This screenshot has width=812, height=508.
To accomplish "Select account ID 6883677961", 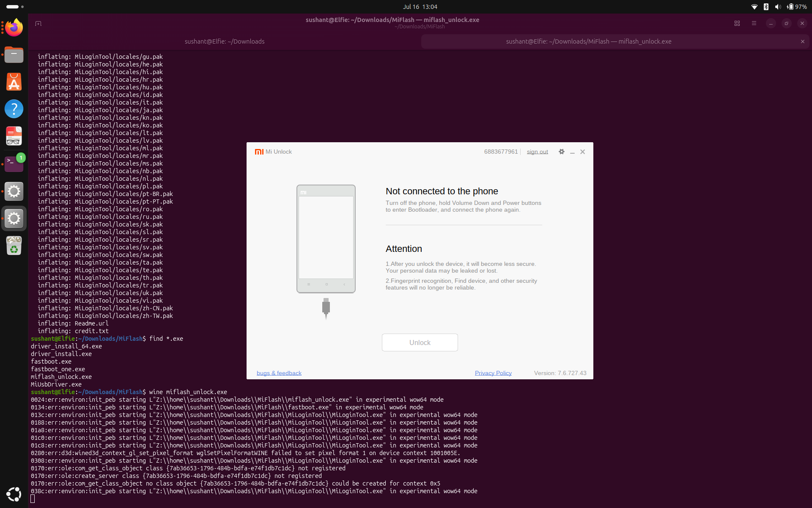I will pyautogui.click(x=501, y=152).
